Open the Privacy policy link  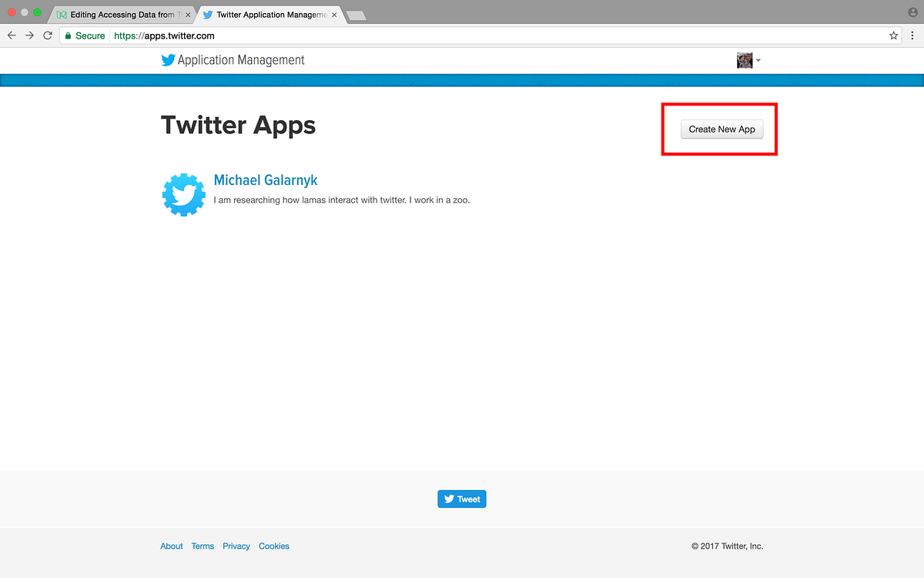coord(236,546)
